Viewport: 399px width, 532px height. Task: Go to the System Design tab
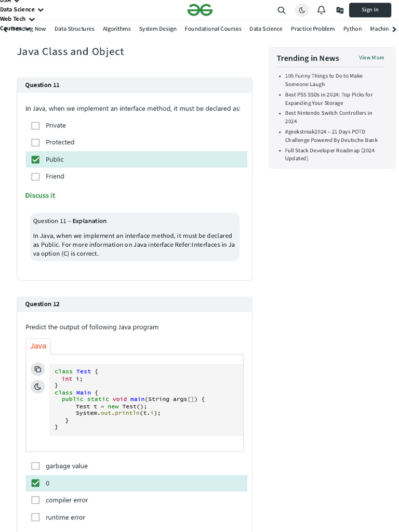157,29
